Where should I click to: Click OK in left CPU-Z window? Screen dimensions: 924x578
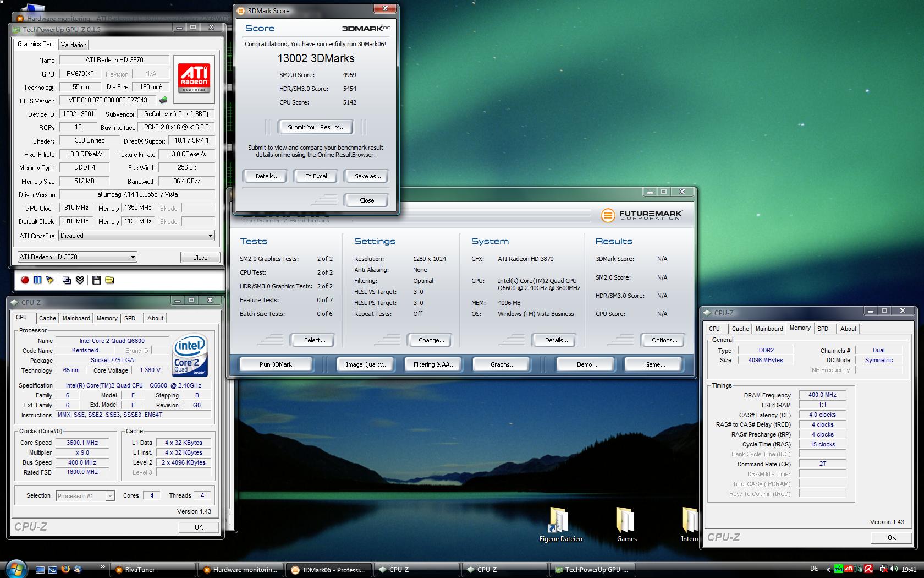(x=199, y=527)
